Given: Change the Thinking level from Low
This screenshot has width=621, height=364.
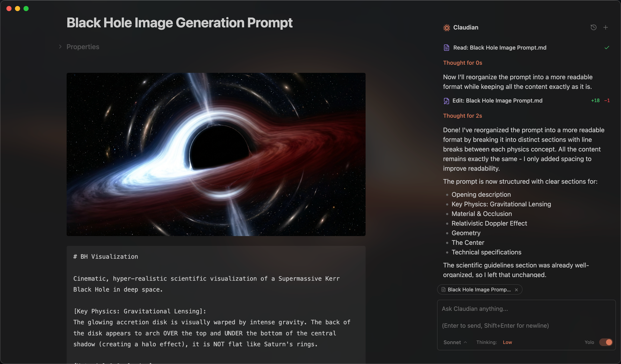Looking at the screenshot, I should (x=507, y=342).
